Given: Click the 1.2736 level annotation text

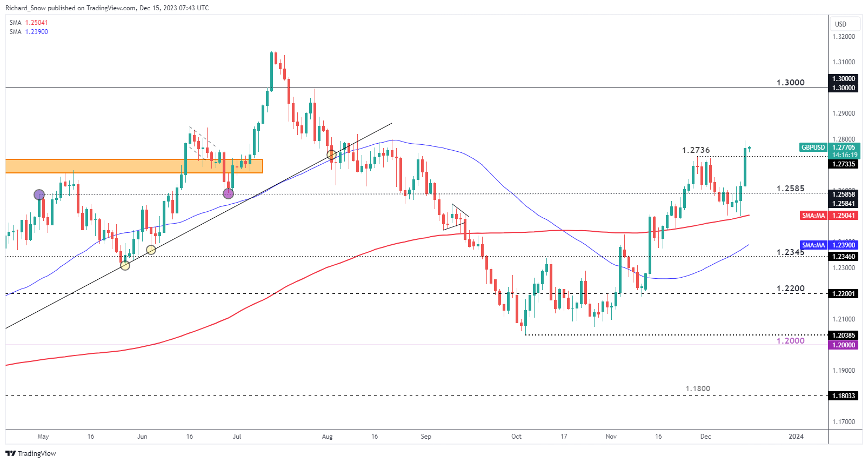Looking at the screenshot, I should tap(696, 150).
